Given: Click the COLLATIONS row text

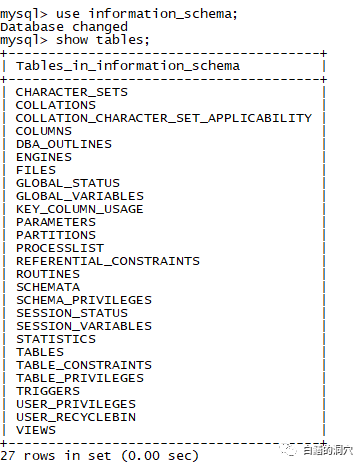Looking at the screenshot, I should tap(56, 105).
